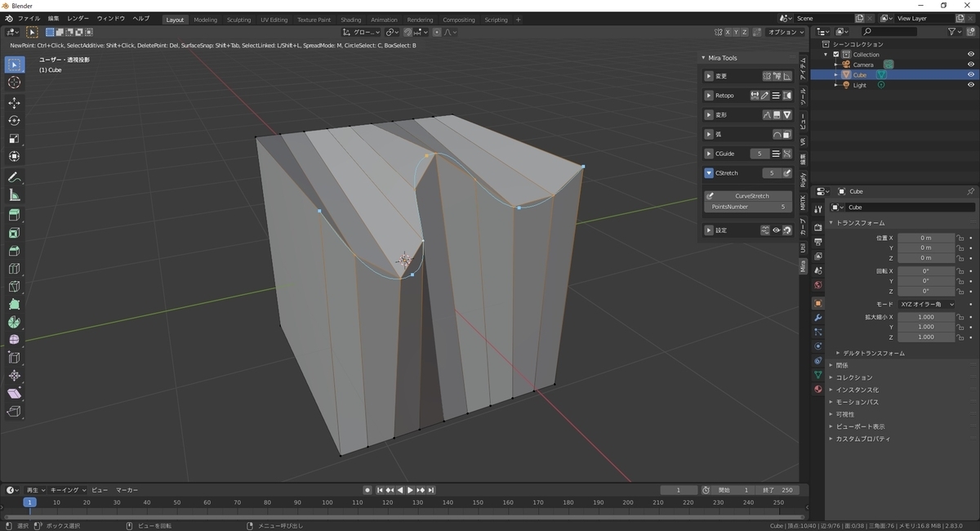Open the Object Data properties tab
The width and height of the screenshot is (980, 531).
pyautogui.click(x=817, y=375)
